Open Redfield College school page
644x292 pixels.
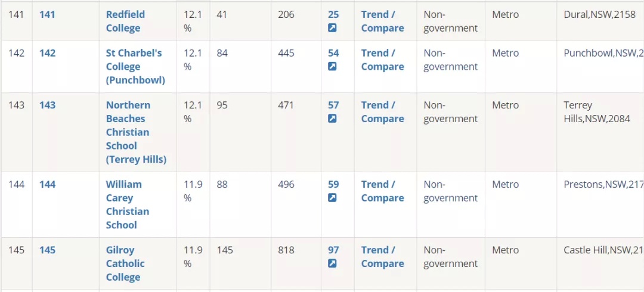pyautogui.click(x=125, y=21)
